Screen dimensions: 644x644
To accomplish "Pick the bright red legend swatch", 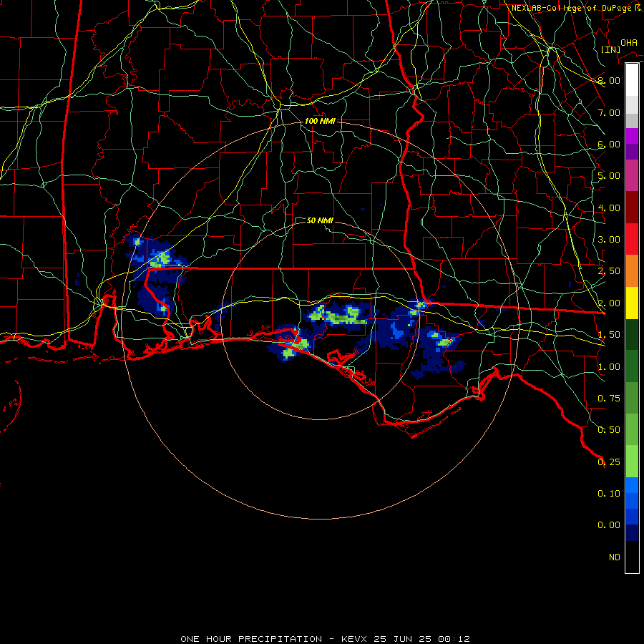I will [632, 240].
